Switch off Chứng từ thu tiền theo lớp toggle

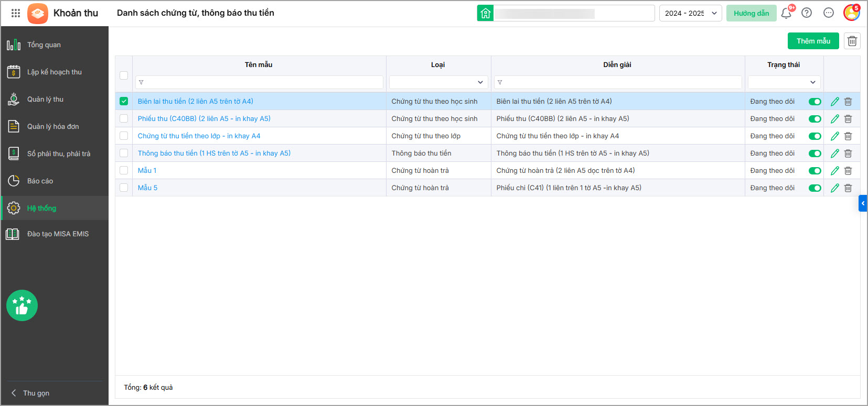pos(815,136)
